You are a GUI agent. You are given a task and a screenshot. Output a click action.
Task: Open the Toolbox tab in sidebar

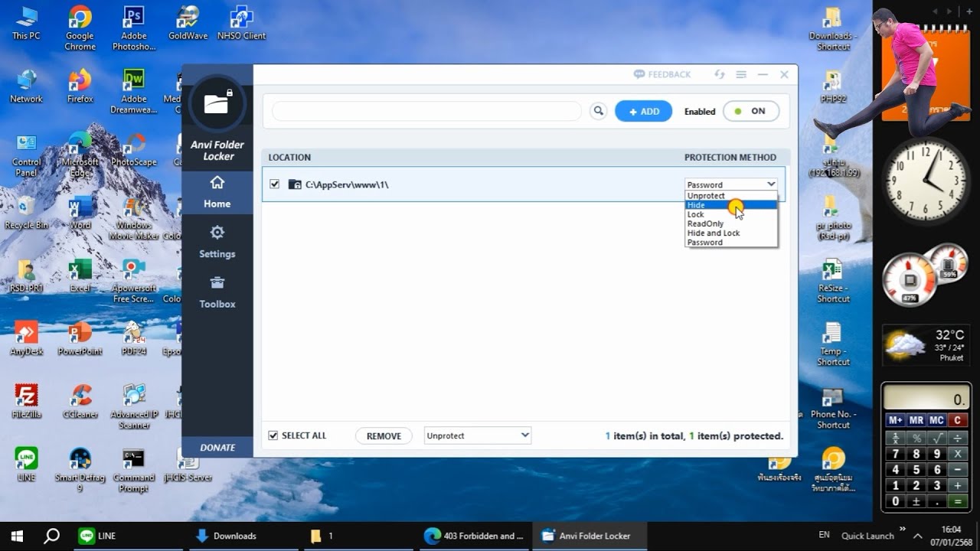217,292
